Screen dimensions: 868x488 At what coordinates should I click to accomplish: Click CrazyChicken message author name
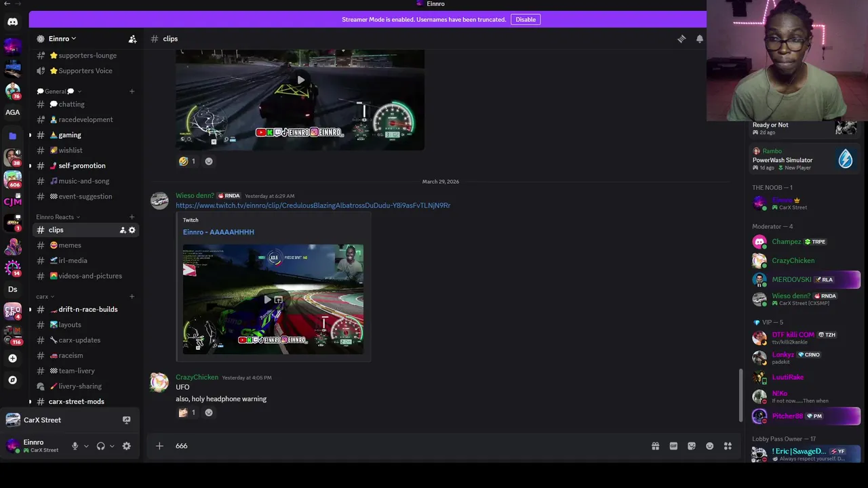click(197, 378)
